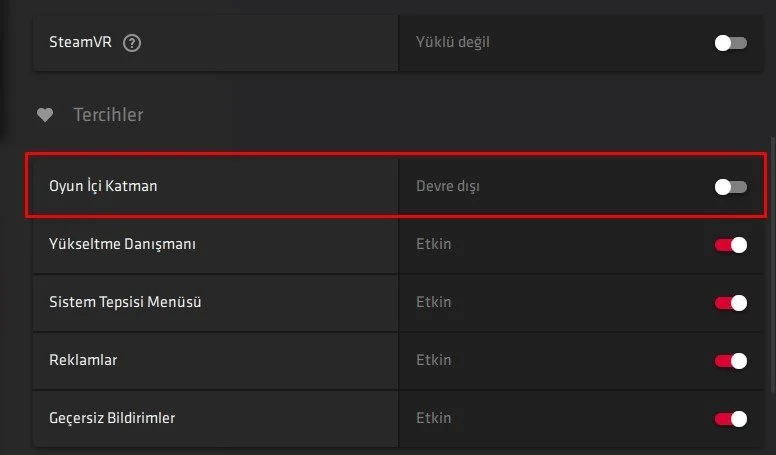Click the Geçersiz Bildirimler label
Screen dimensions: 776x455
click(112, 418)
